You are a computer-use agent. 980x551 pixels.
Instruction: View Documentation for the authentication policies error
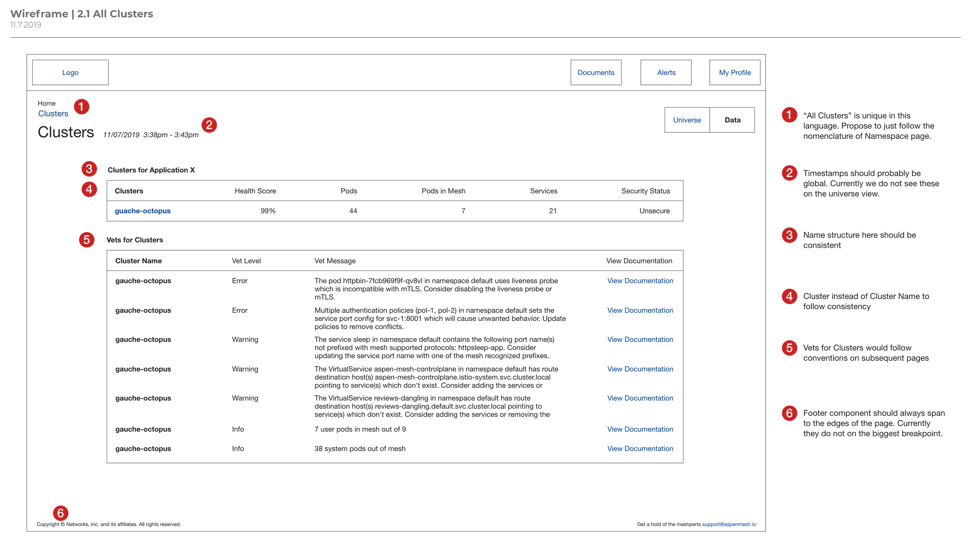(640, 310)
